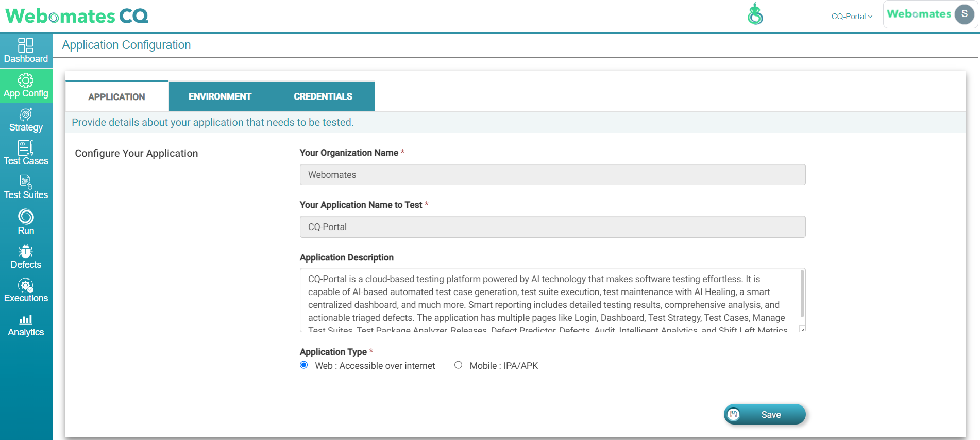Select Web : Accessible over internet radio

(304, 365)
